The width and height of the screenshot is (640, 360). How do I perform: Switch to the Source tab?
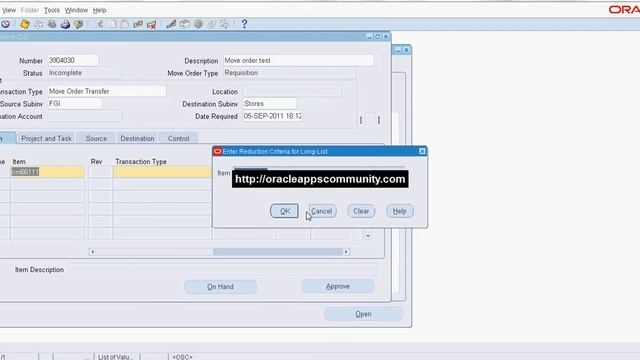click(96, 138)
